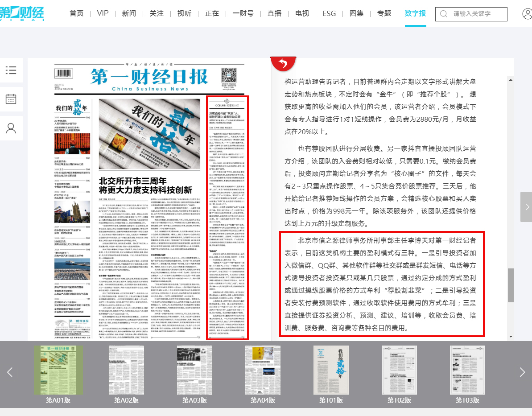Open the calendar date picker icon
The height and width of the screenshot is (416, 532).
[x=11, y=99]
